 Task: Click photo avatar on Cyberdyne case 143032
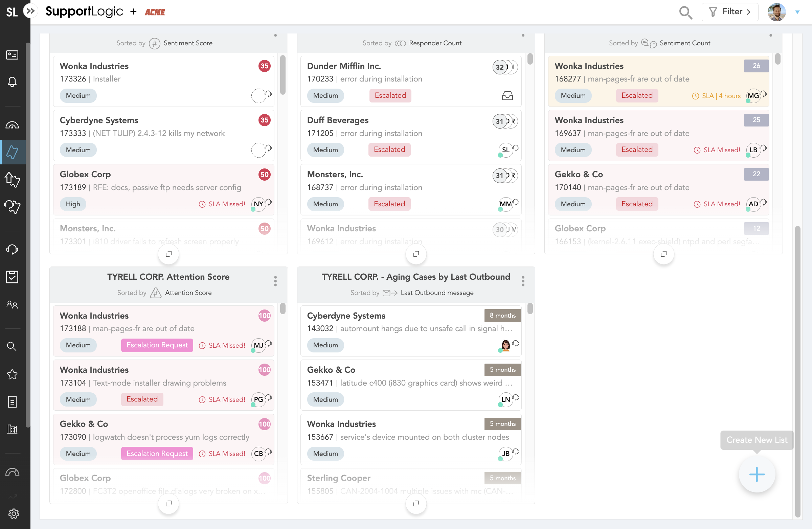pyautogui.click(x=505, y=345)
